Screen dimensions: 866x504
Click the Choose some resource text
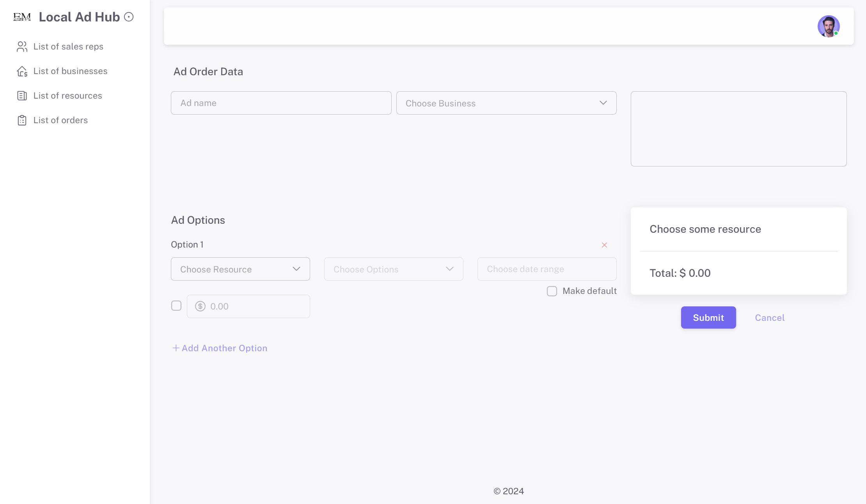(705, 229)
